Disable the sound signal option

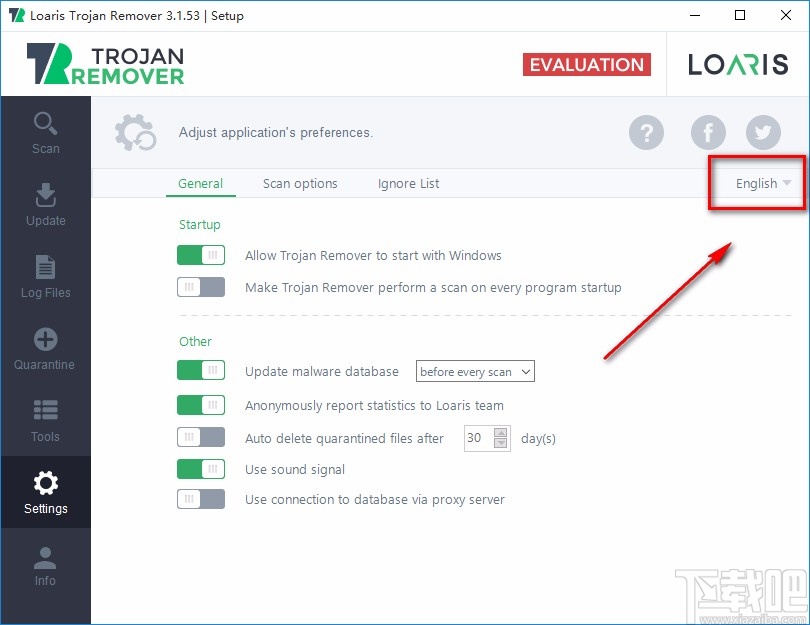tap(200, 469)
